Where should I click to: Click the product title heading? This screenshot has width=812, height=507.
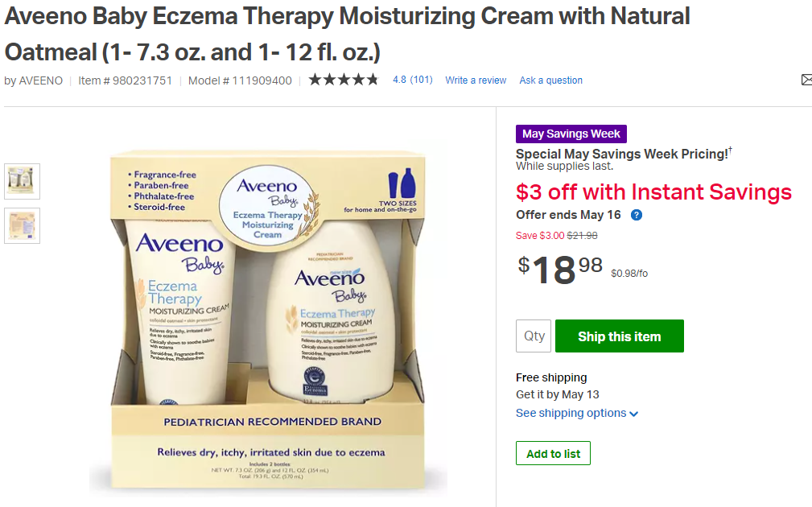(347, 34)
